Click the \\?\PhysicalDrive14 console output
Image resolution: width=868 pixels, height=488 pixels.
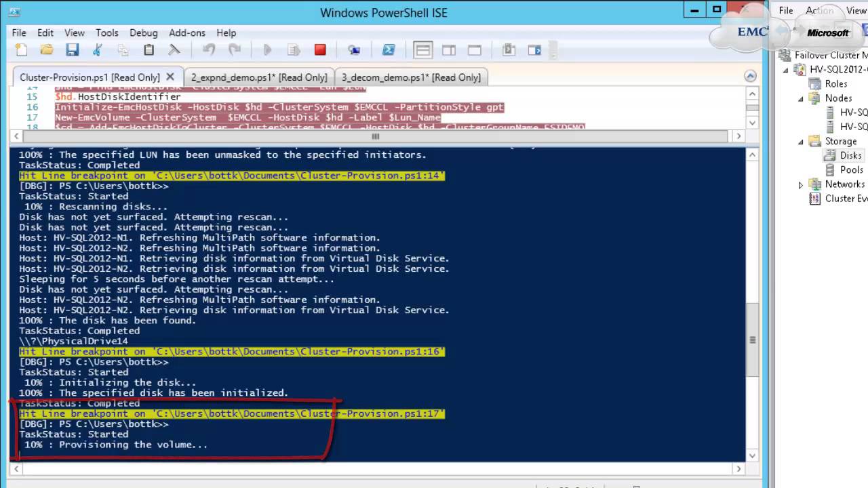(x=73, y=341)
